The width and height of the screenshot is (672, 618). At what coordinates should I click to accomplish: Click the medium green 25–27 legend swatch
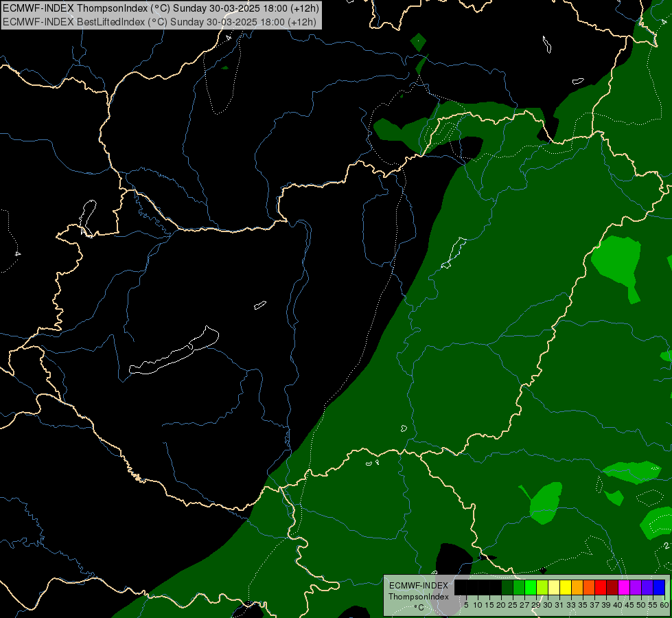[x=519, y=587]
